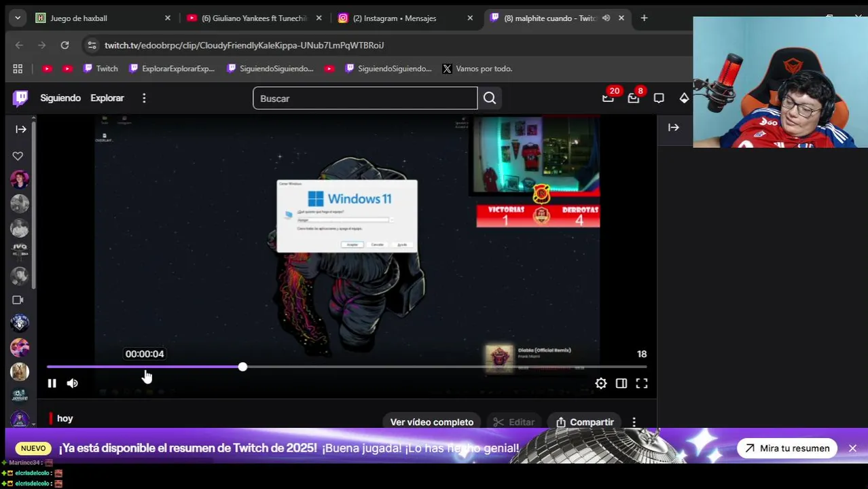Viewport: 868px width, 489px height.
Task: Toggle theatre mode
Action: point(621,384)
